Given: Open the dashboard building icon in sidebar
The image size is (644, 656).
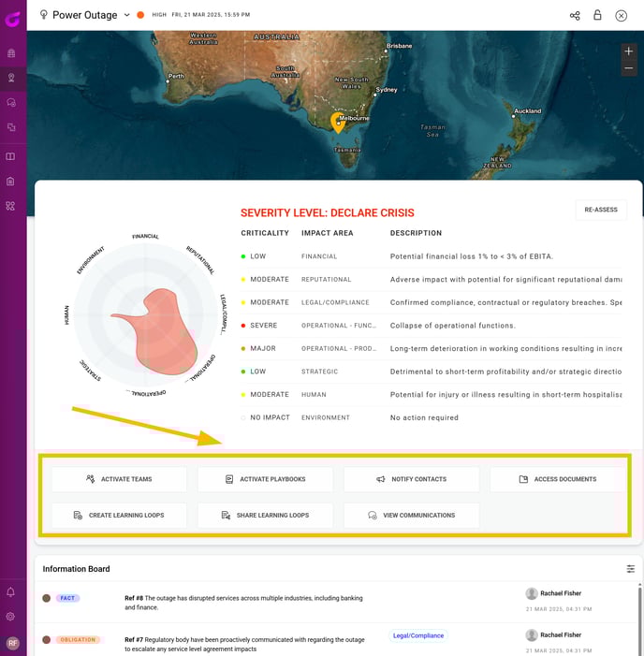Looking at the screenshot, I should [11, 53].
